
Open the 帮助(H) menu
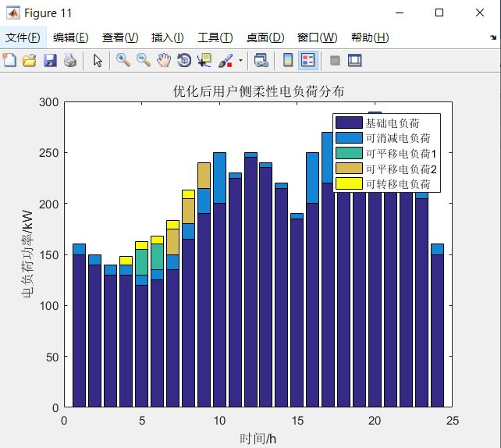(370, 37)
